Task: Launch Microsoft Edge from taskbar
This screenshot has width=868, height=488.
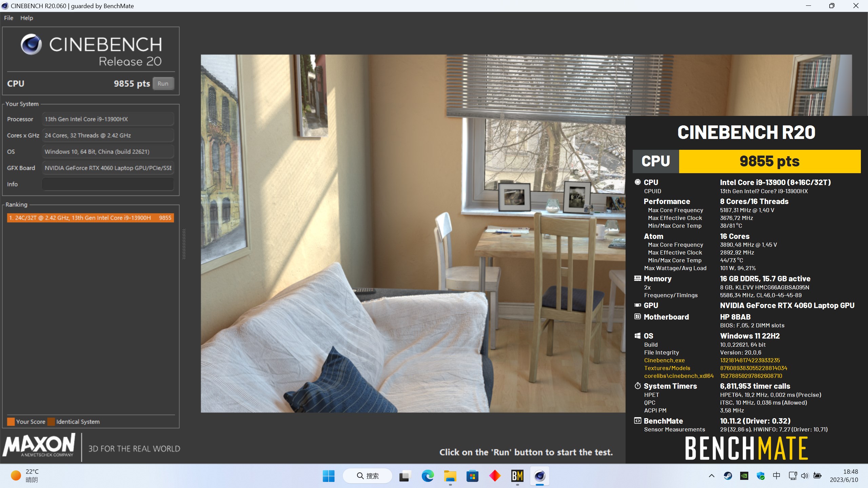Action: (x=428, y=476)
